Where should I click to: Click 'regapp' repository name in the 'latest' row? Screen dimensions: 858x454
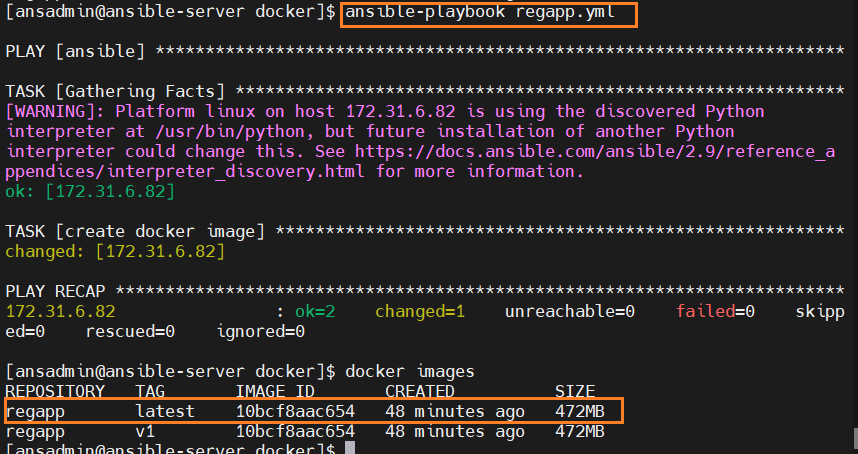tap(35, 412)
